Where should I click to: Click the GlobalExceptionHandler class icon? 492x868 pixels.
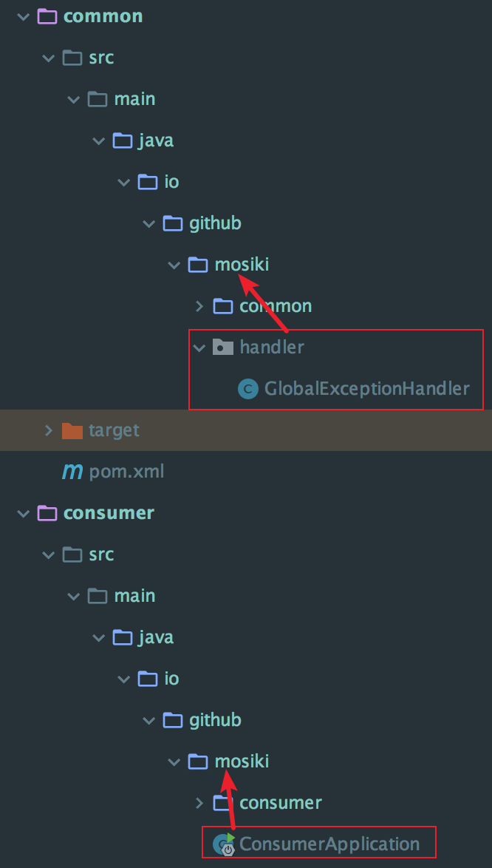(248, 389)
